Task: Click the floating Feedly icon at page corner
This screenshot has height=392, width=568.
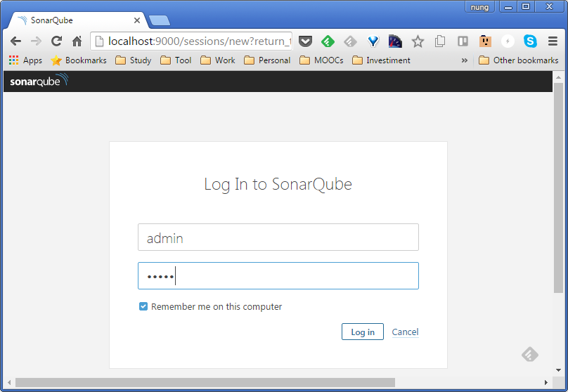Action: [530, 354]
